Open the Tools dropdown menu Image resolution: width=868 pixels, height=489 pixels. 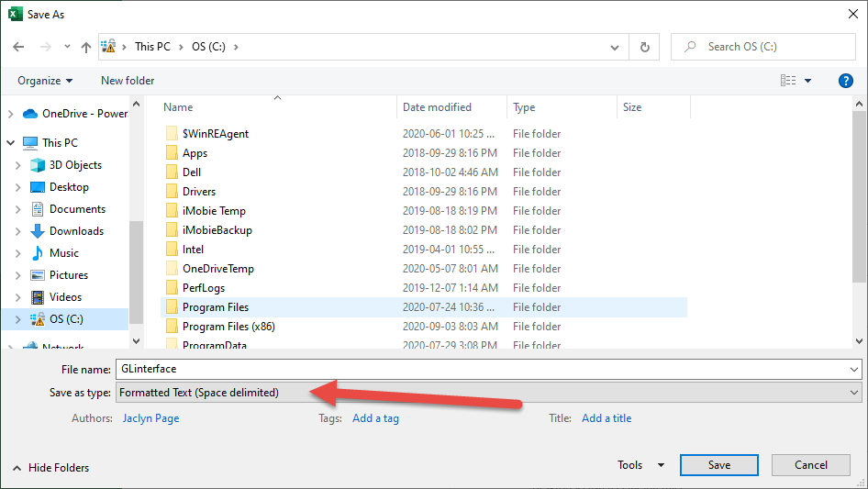(x=640, y=465)
